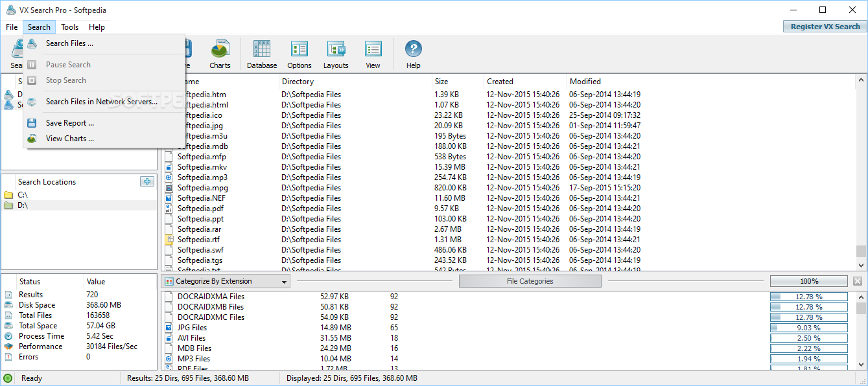Click the 100% zoom button
The height and width of the screenshot is (386, 868).
tap(809, 281)
